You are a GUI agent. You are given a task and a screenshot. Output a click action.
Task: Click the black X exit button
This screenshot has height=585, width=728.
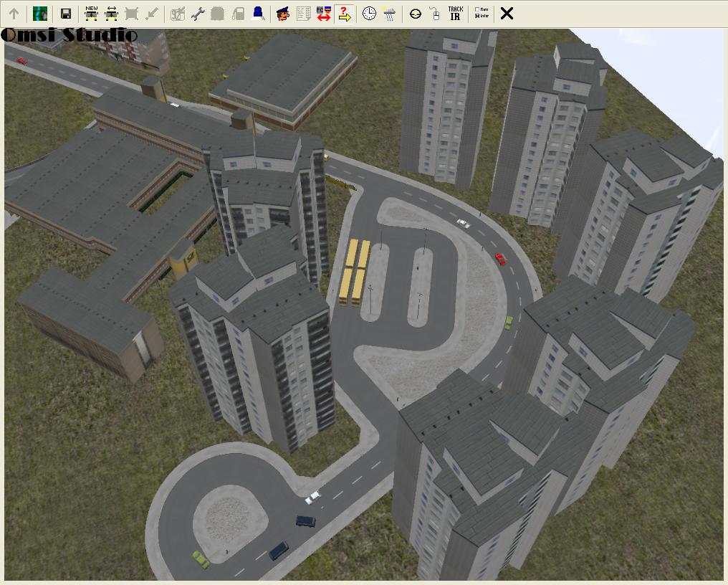[x=507, y=14]
